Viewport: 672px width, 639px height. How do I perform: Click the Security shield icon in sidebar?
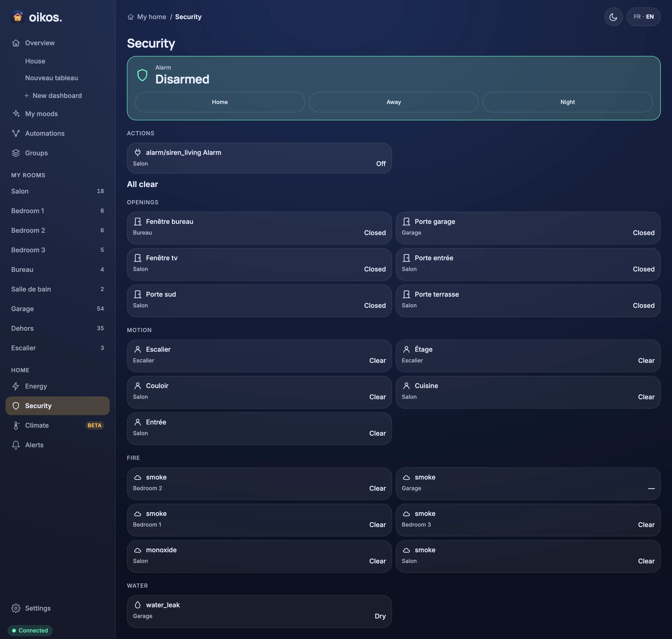tap(16, 406)
